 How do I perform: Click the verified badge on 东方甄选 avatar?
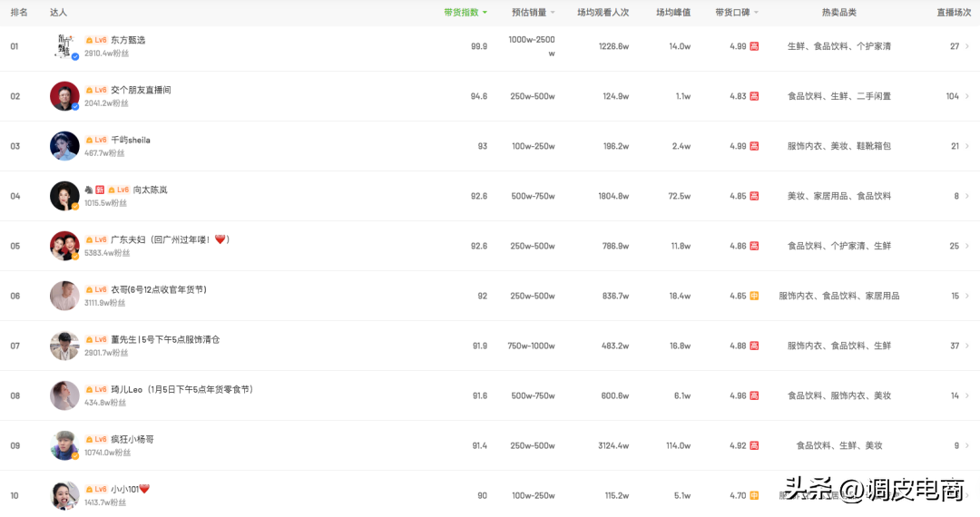[75, 57]
